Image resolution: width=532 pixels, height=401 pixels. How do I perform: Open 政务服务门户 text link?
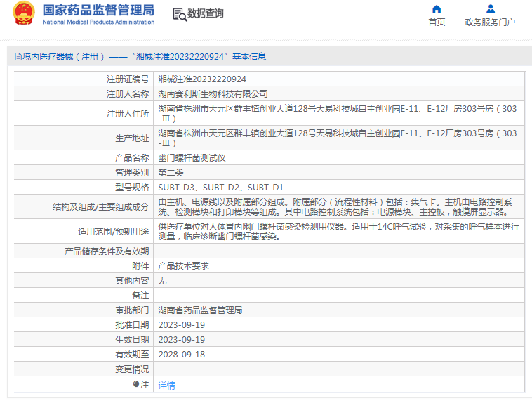click(490, 22)
